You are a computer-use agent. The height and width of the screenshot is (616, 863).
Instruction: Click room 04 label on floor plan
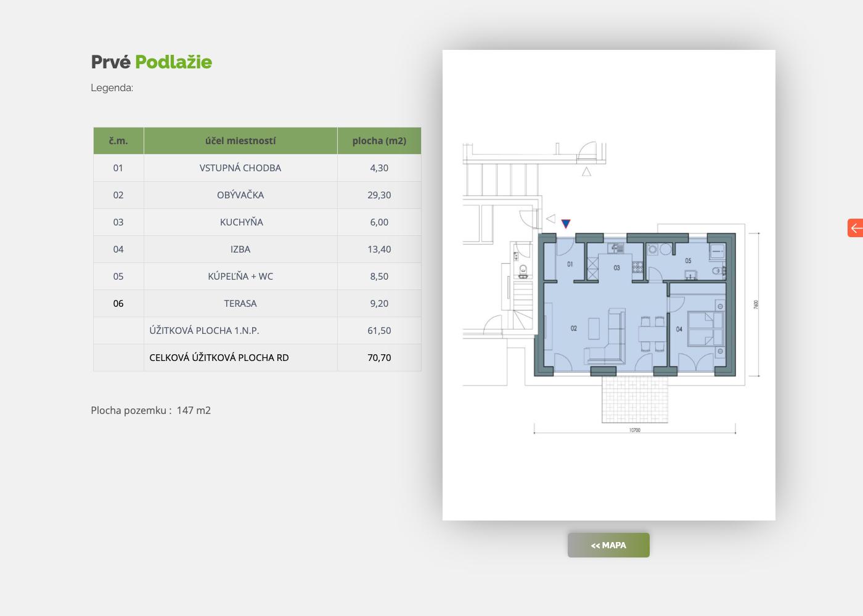click(x=679, y=329)
